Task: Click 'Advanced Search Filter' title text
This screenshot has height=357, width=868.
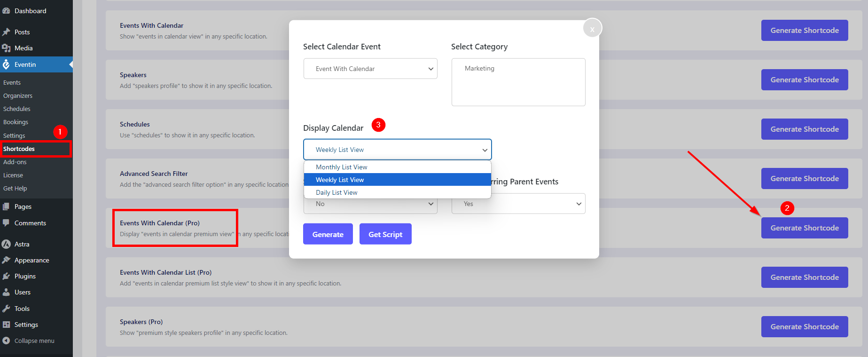Action: coord(154,174)
